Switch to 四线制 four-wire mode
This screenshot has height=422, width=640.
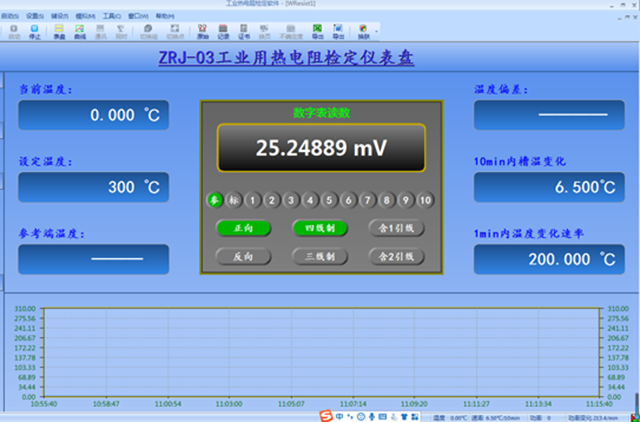click(320, 228)
